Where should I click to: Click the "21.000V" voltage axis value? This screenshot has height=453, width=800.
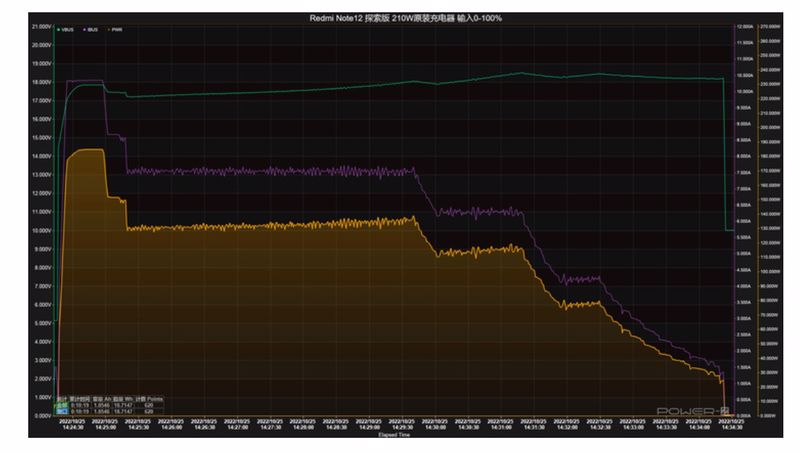coord(42,27)
